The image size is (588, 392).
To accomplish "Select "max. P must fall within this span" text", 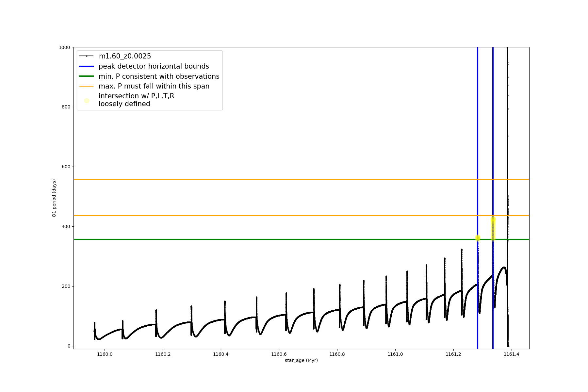I will coord(154,86).
